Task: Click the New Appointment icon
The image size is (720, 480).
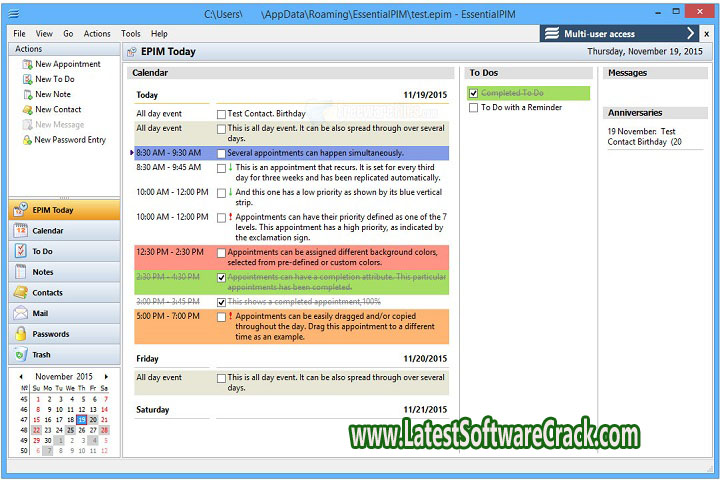Action: pyautogui.click(x=26, y=64)
